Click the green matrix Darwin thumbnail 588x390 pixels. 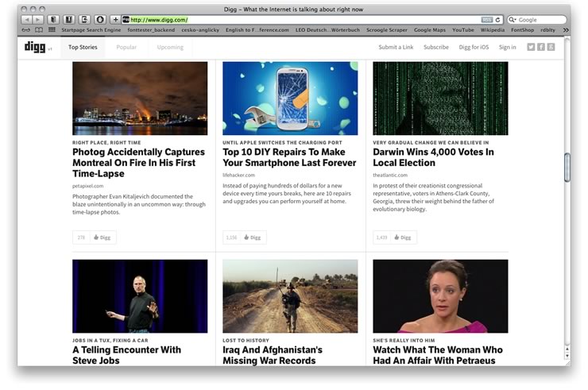440,98
